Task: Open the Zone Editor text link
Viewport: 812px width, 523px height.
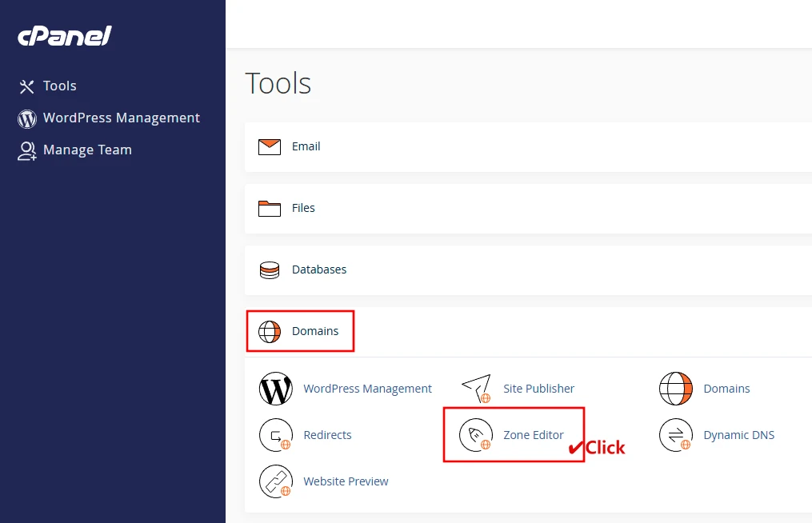Action: 533,435
